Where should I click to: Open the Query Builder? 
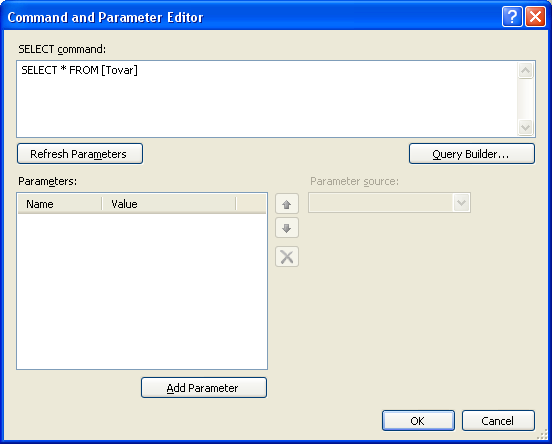point(472,154)
